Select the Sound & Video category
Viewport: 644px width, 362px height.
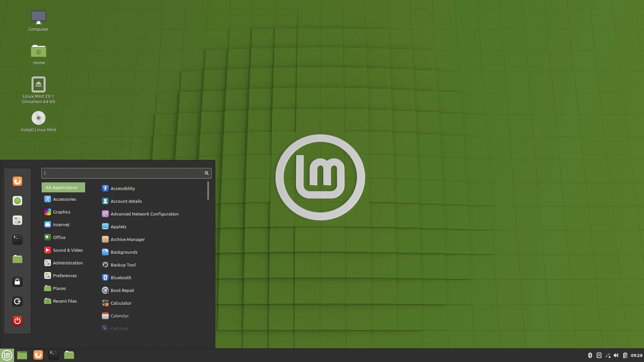67,250
